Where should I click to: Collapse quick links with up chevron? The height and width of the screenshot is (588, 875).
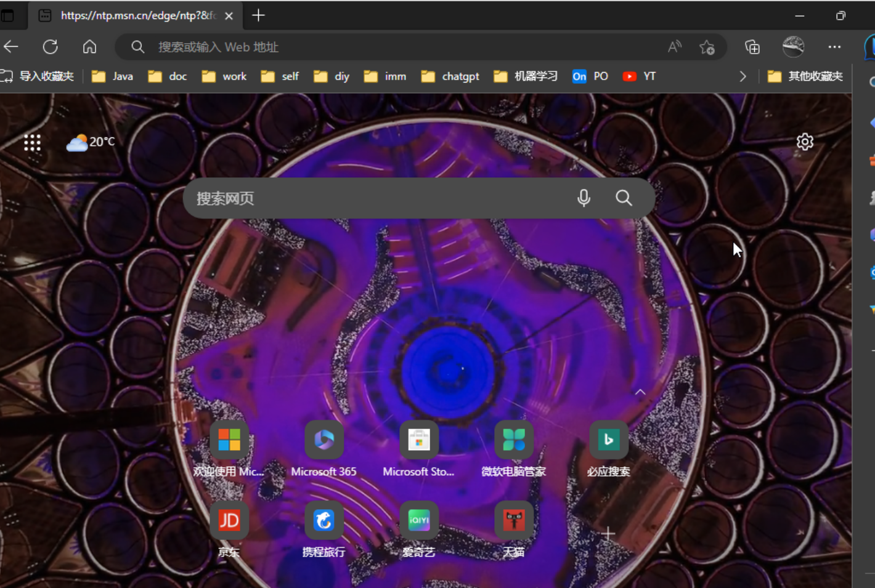[x=640, y=392]
